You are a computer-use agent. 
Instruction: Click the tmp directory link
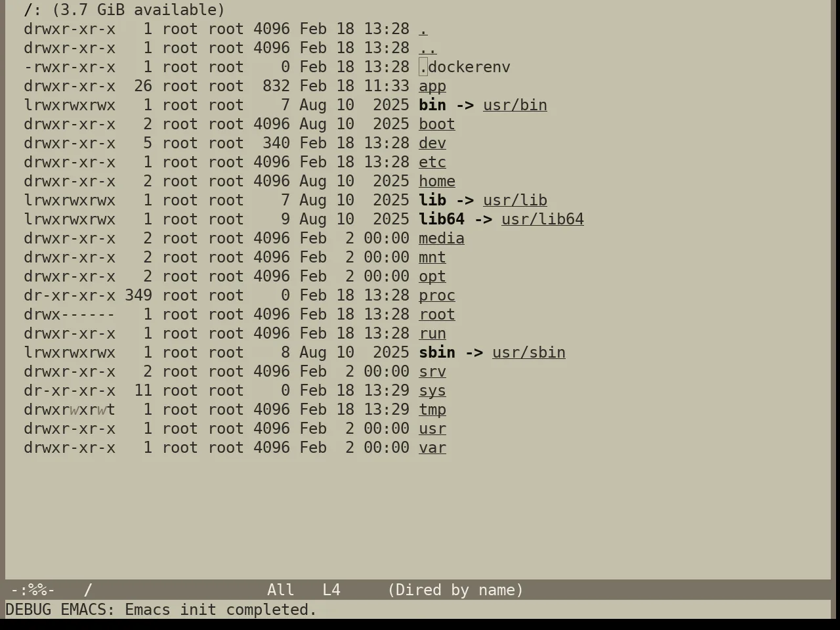[x=432, y=409]
